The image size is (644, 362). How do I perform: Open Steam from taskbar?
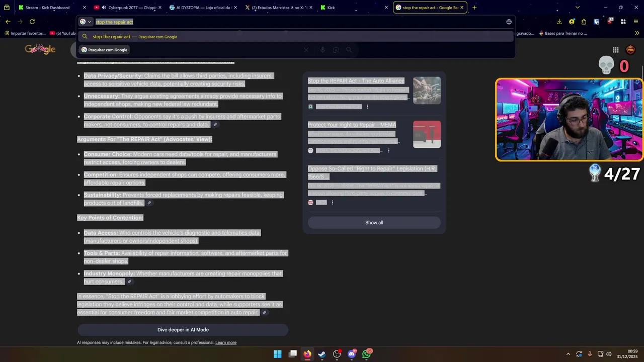[x=322, y=354]
